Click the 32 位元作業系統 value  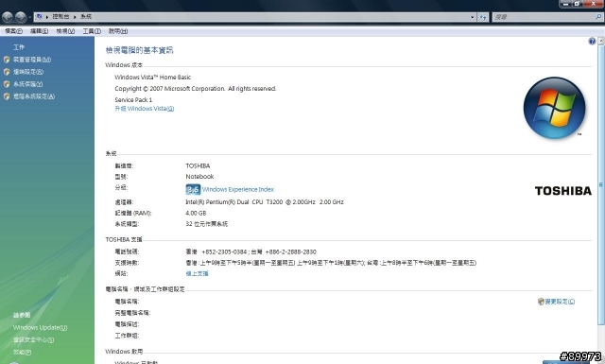point(207,224)
